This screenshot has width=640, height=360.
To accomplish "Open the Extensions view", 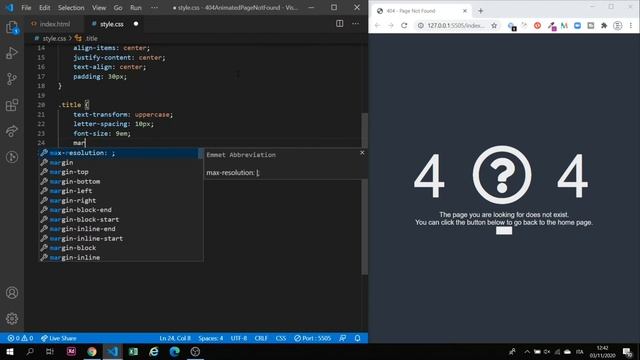I will 12,105.
